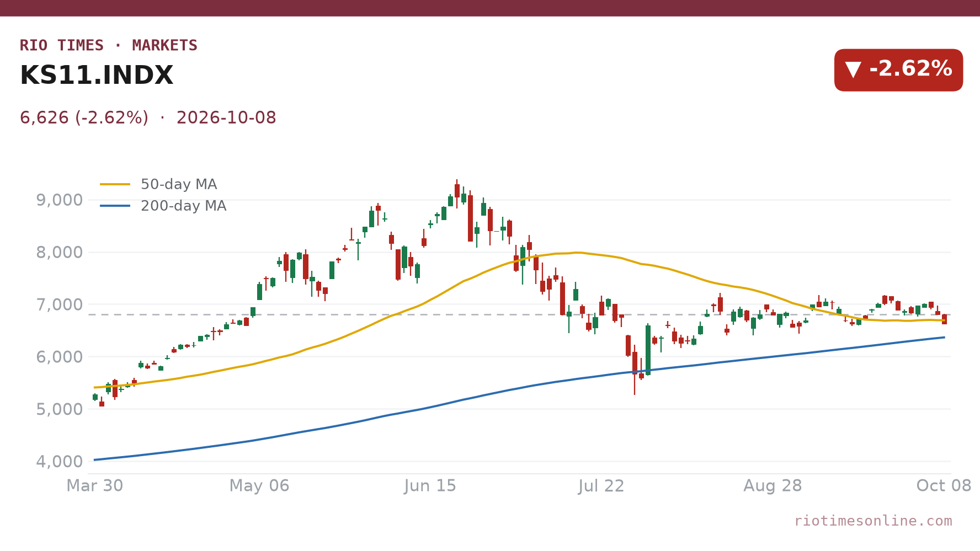Screen dimensions: 980x551
Task: Click the 6,000 y-axis label
Action: (x=60, y=357)
